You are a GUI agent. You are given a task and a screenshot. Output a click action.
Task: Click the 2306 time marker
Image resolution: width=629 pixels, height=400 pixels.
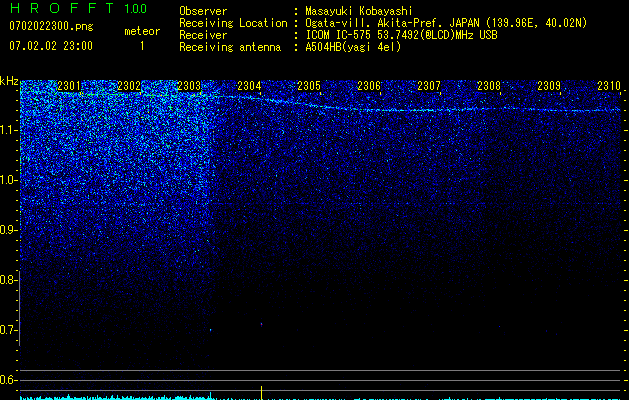[369, 86]
